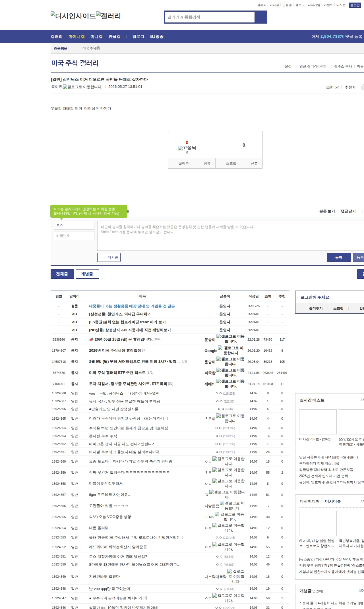Click the 갤러리 logo image beside 디시인사이드
This screenshot has height=609, width=364.
109,16
